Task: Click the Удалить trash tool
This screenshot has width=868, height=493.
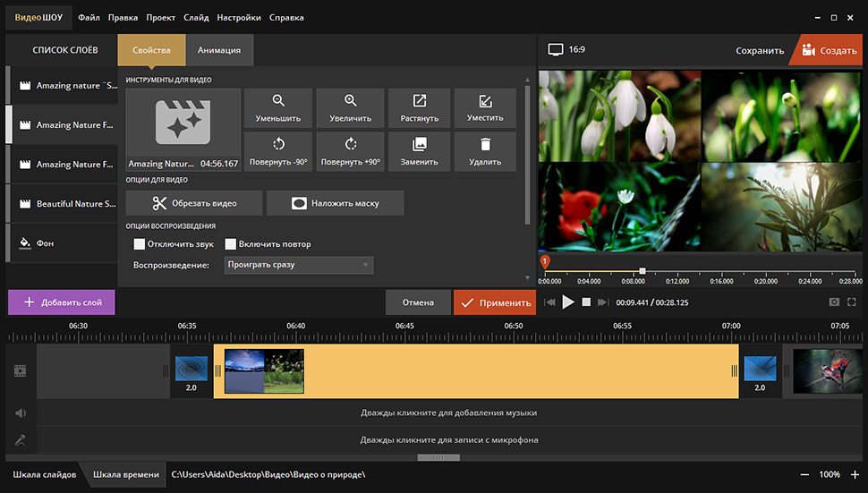Action: pos(485,151)
